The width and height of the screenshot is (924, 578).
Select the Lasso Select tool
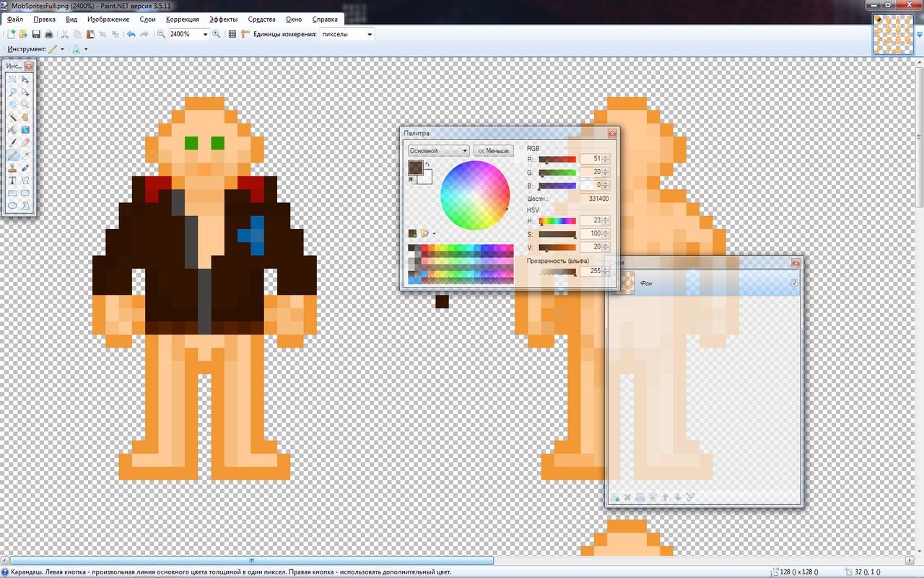point(13,92)
